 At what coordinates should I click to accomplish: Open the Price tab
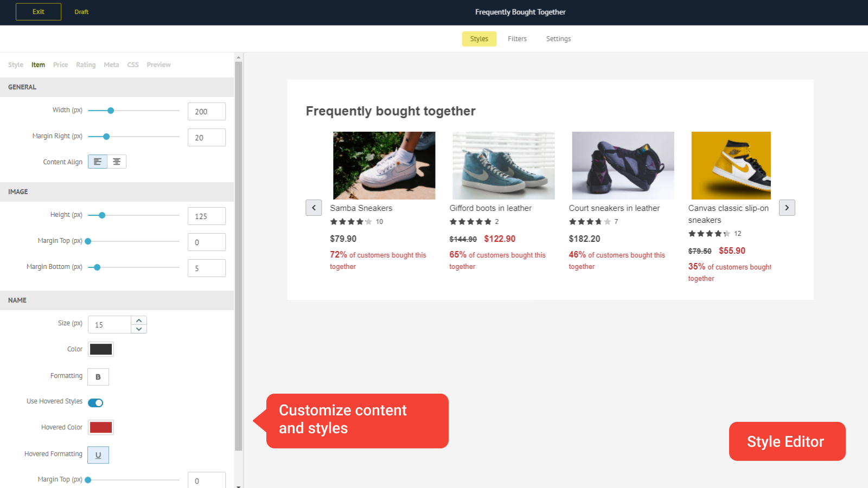click(x=60, y=65)
